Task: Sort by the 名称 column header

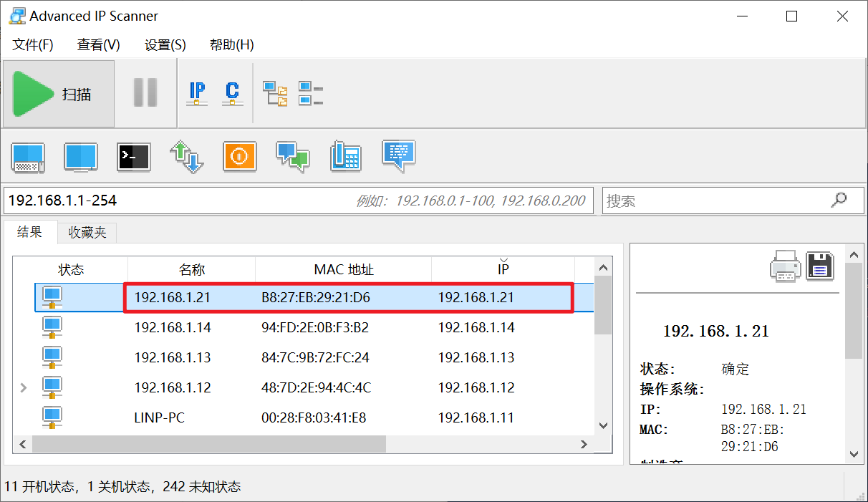Action: click(192, 269)
